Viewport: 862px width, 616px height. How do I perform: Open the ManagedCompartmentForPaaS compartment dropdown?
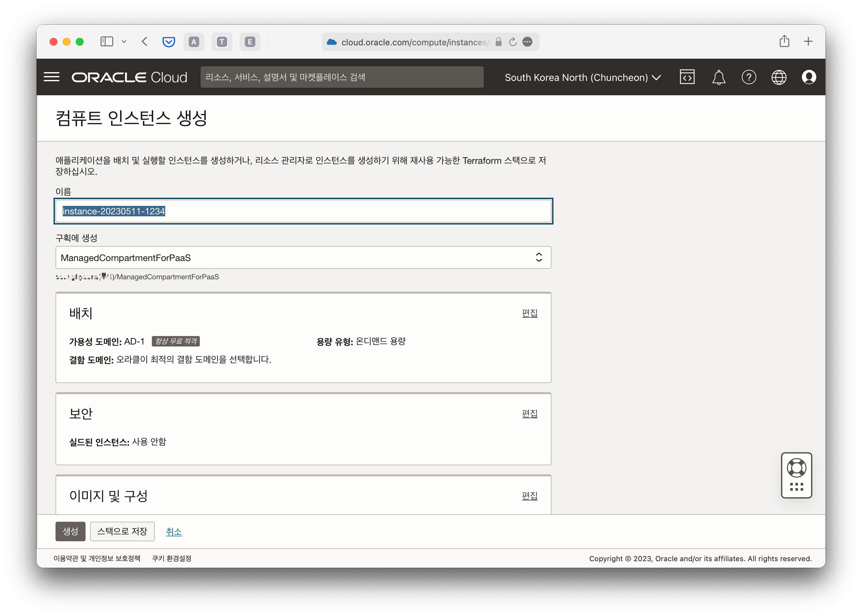(303, 257)
